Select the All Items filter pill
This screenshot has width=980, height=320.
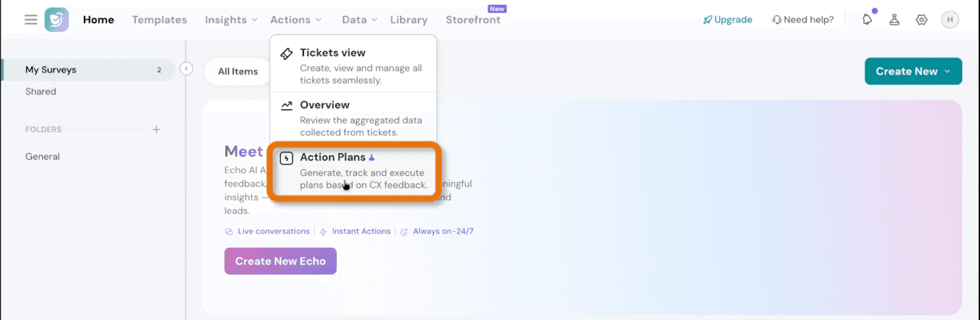coord(238,72)
